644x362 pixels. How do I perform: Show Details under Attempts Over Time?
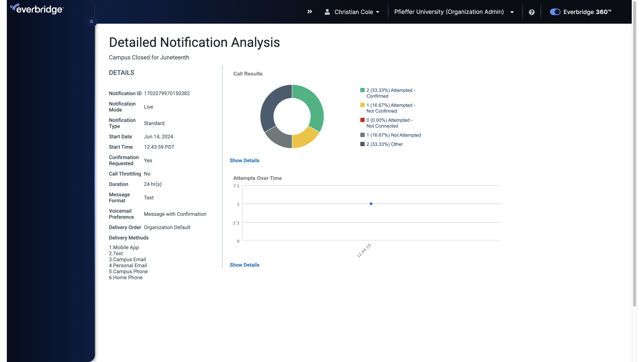(x=244, y=265)
